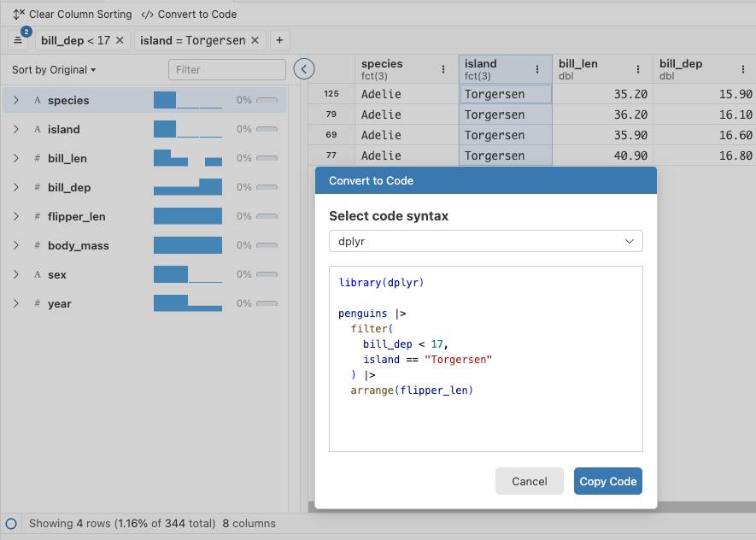Expand the body_mass column summary
756x540 pixels.
point(16,245)
